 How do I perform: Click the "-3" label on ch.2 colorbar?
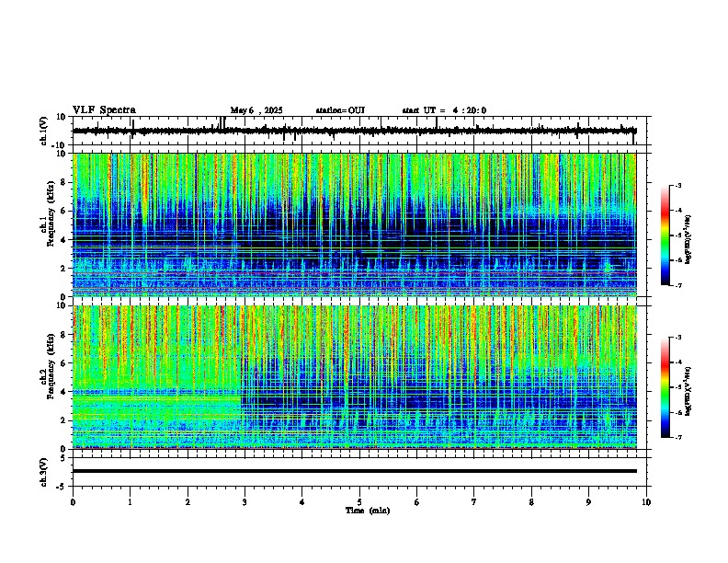click(x=678, y=338)
